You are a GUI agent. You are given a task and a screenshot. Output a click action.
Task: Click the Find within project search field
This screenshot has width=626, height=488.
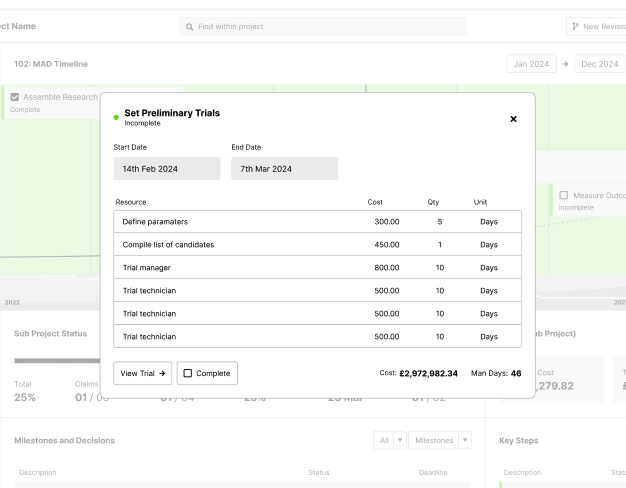[x=322, y=26]
